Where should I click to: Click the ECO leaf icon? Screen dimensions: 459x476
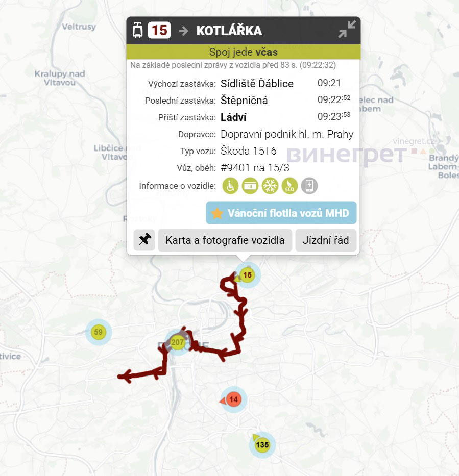[x=289, y=186]
